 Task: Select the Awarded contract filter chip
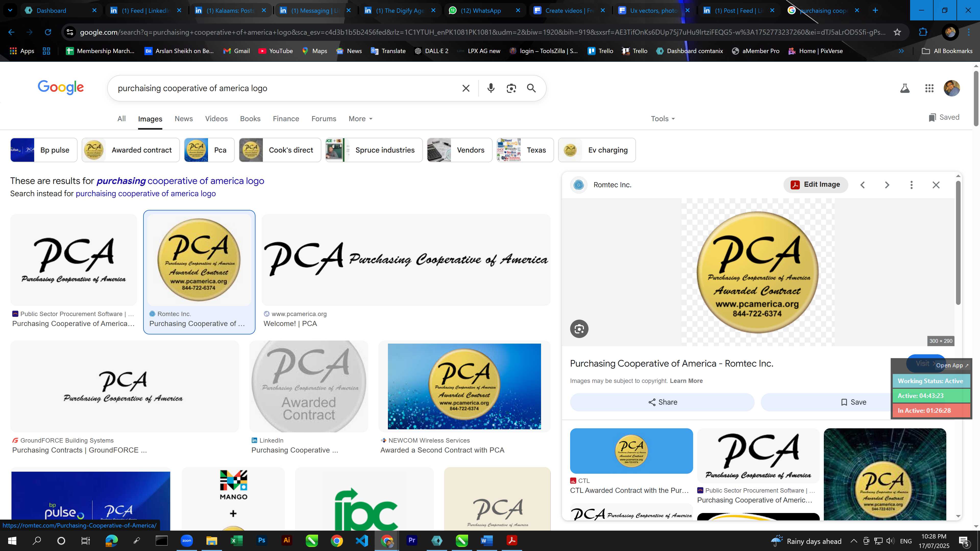coord(130,150)
